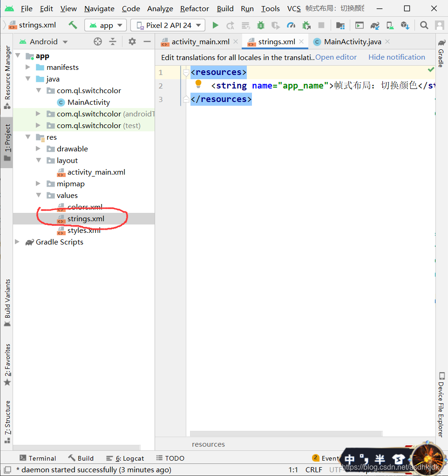Close the strings.xml editor tab
The width and height of the screenshot is (448, 476).
click(301, 41)
